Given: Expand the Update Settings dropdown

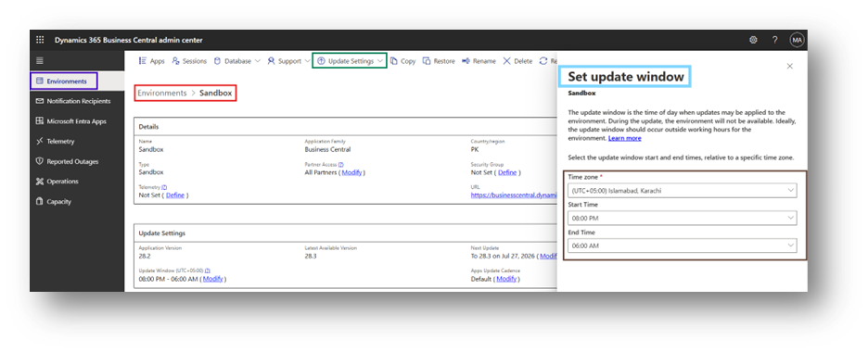Looking at the screenshot, I should click(351, 61).
